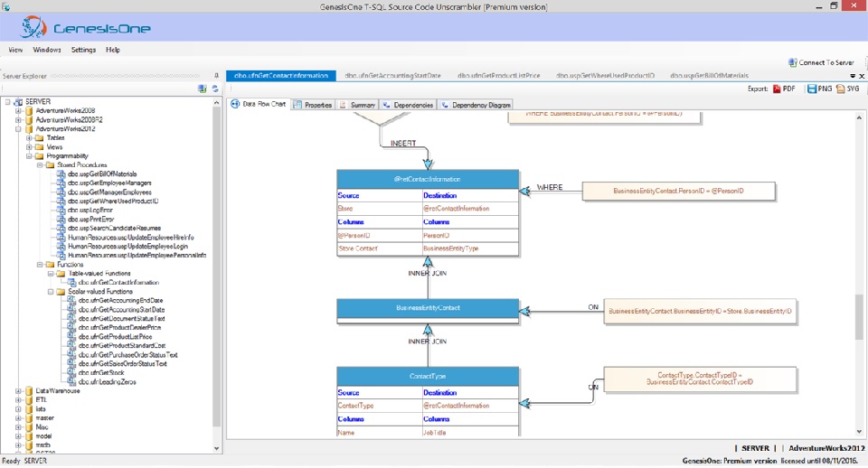Pin the Server Explorer panel
Screen dimensions: 868x468
click(216, 76)
